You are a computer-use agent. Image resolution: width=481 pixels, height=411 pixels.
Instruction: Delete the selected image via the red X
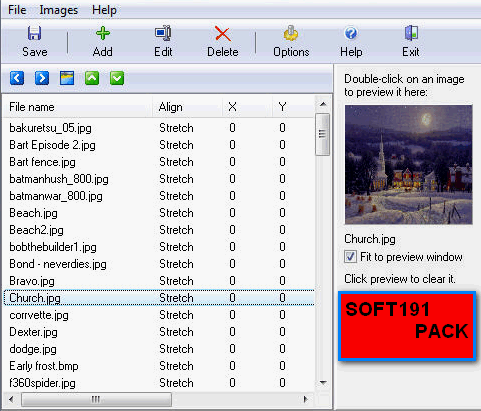[x=223, y=34]
